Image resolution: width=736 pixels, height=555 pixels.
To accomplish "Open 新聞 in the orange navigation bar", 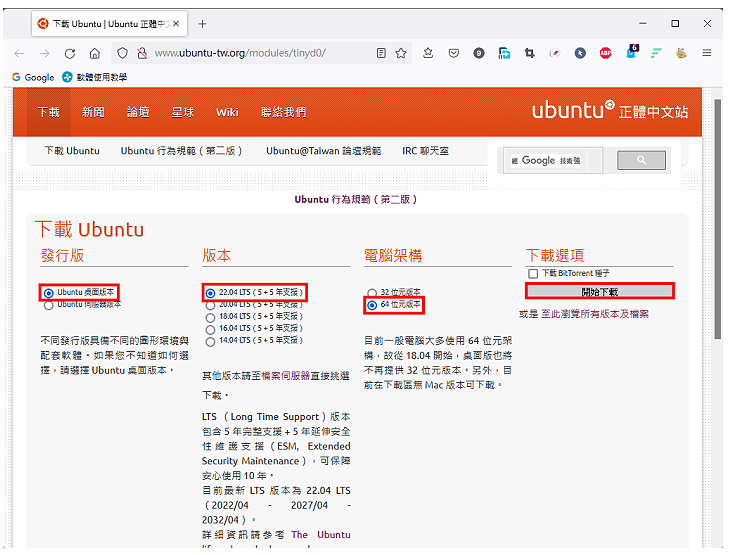I will tap(93, 112).
